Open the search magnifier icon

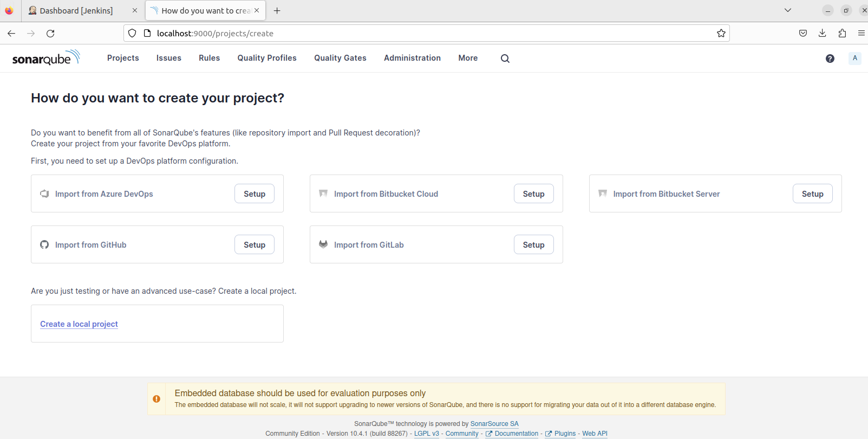(x=505, y=59)
